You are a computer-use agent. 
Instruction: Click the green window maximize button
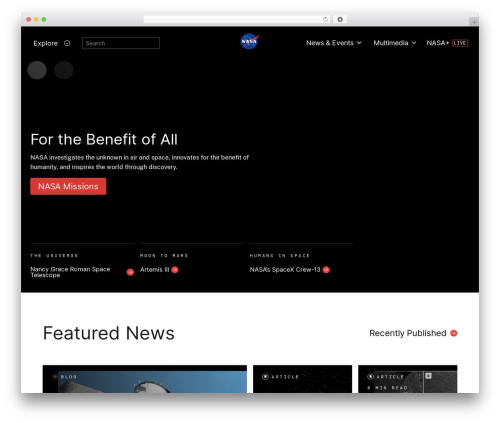pyautogui.click(x=44, y=19)
